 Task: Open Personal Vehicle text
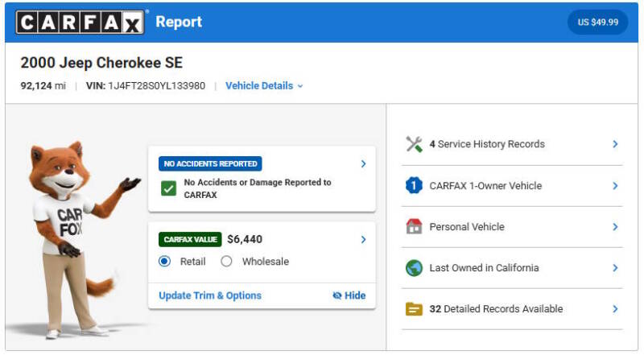coord(467,227)
